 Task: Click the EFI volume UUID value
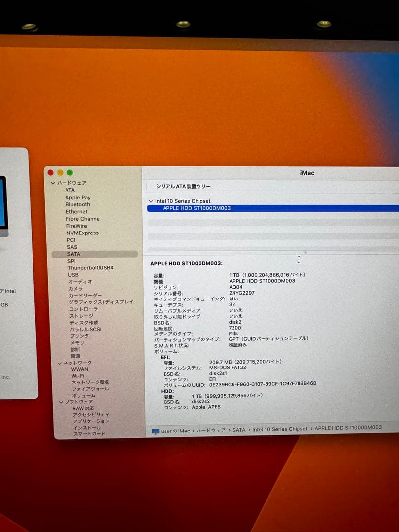tap(263, 383)
